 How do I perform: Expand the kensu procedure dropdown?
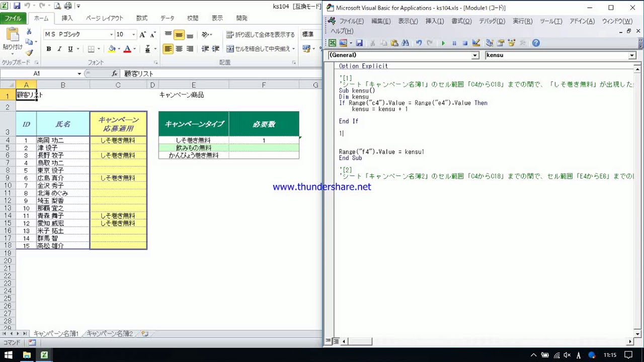tap(632, 55)
